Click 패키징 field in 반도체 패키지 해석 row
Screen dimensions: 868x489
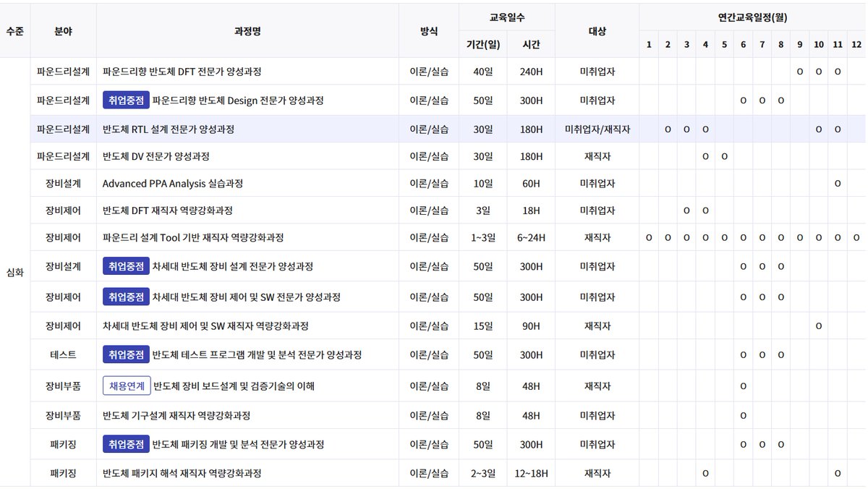click(x=64, y=473)
